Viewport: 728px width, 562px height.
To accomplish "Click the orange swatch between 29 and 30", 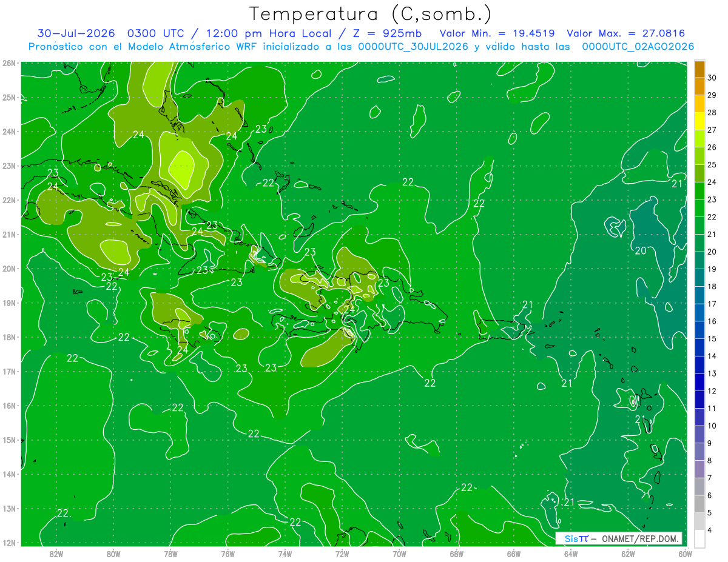I will pyautogui.click(x=699, y=87).
